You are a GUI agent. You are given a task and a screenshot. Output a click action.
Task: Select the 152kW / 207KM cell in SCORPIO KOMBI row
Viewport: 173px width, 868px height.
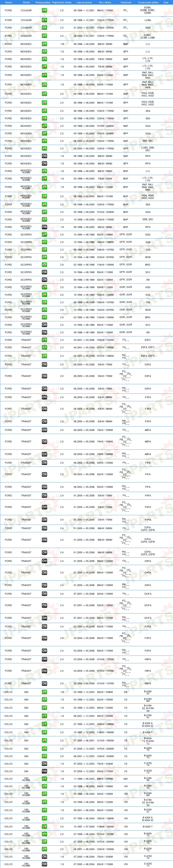click(x=105, y=310)
